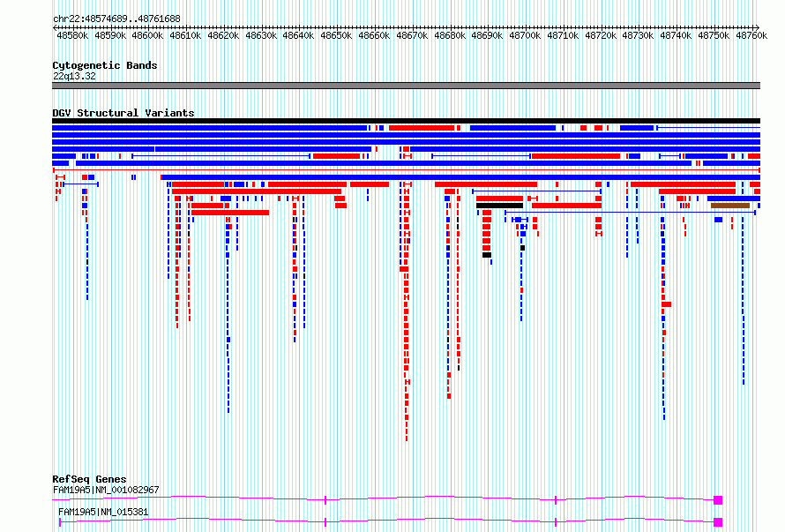The image size is (785, 532).
Task: Click the wide black variant bar near 48690k
Action: tap(499, 206)
